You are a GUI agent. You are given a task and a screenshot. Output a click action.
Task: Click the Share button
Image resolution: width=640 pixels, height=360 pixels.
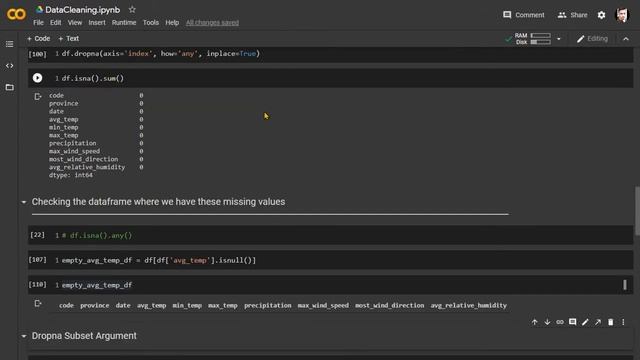coord(572,15)
